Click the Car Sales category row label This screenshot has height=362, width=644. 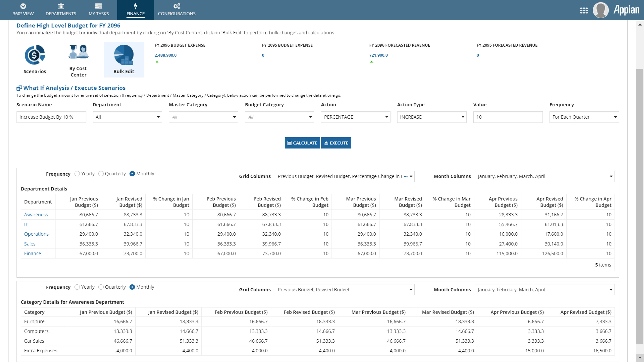coord(34,341)
